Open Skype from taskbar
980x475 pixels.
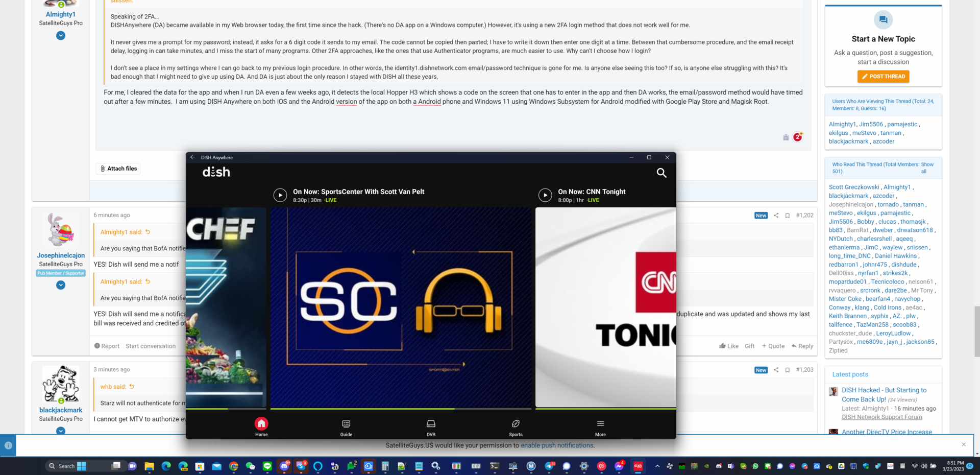(301, 466)
